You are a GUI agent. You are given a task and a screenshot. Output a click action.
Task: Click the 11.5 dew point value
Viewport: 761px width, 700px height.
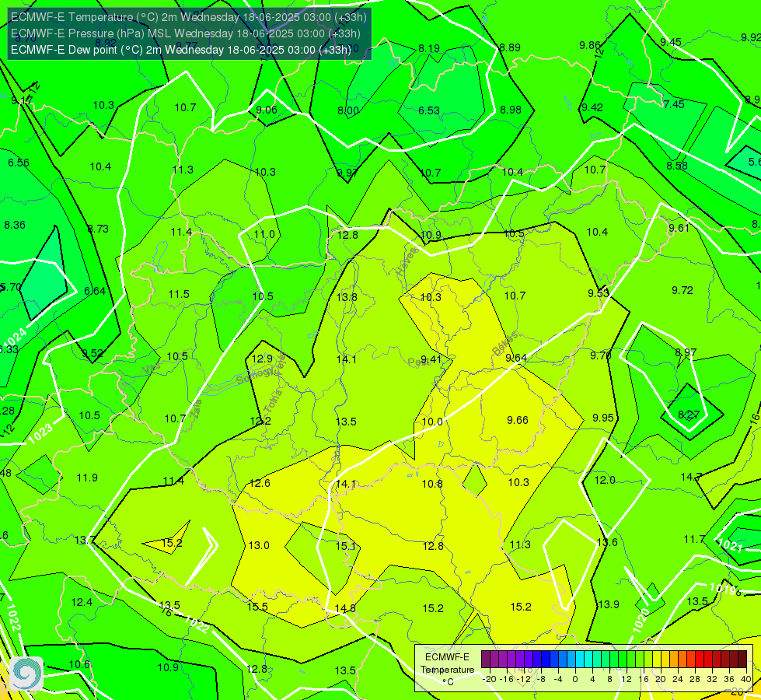tap(179, 294)
